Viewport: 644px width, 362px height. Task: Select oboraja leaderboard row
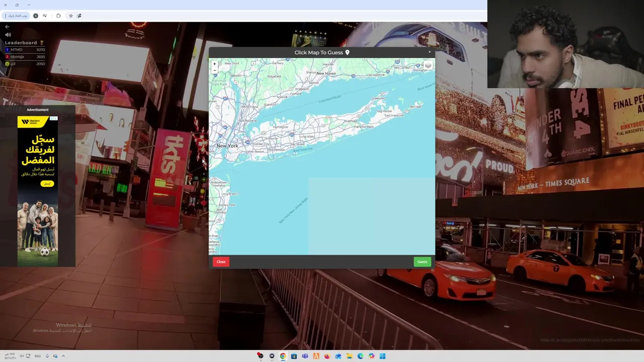pyautogui.click(x=25, y=57)
